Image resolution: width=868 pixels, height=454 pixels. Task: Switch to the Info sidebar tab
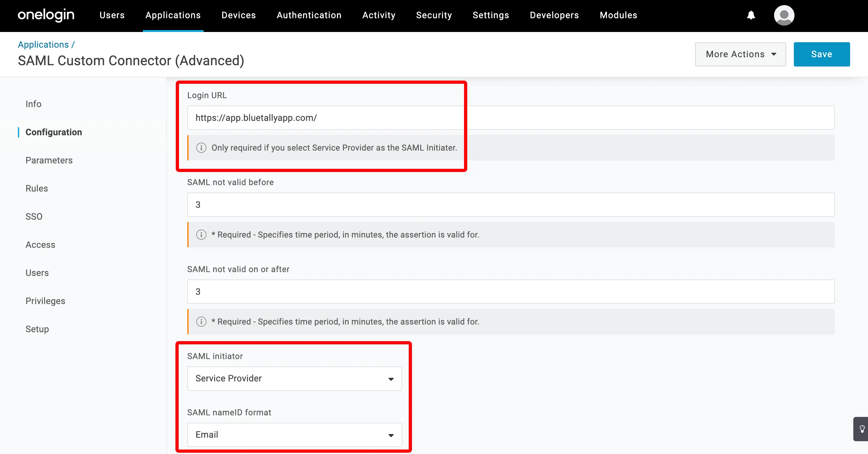33,104
